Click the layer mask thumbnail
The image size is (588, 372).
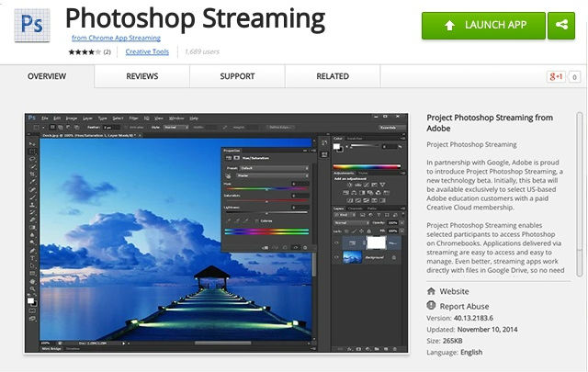click(376, 242)
